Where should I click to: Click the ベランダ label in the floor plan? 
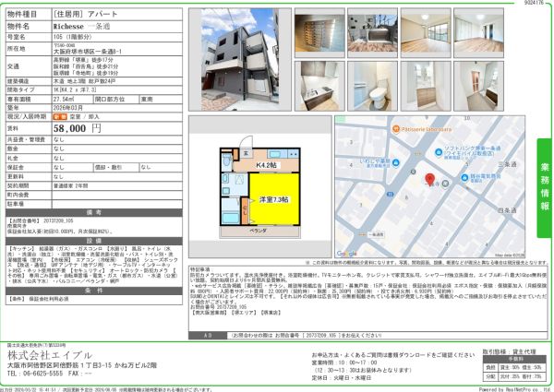point(259,231)
